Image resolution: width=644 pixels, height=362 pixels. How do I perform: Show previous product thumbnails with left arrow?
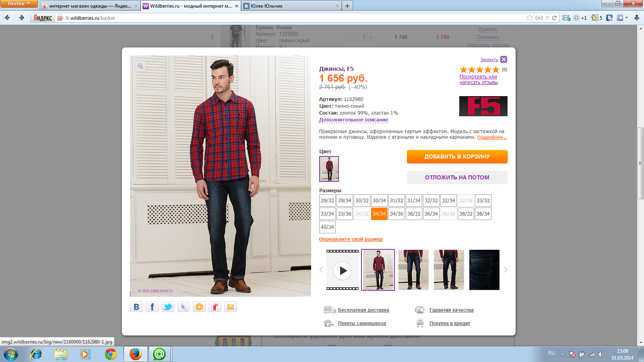[x=321, y=270]
